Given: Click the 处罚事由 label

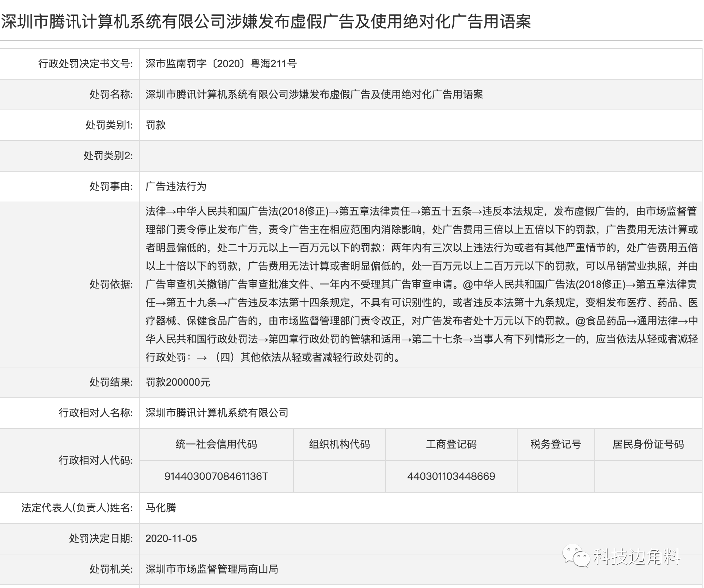Looking at the screenshot, I should click(x=111, y=187).
